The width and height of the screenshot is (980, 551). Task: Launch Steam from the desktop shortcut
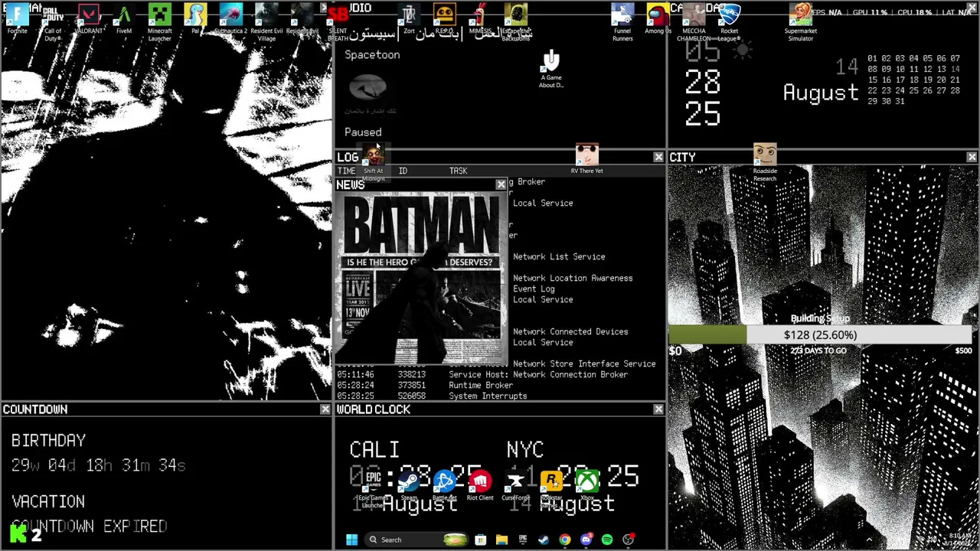(x=409, y=486)
